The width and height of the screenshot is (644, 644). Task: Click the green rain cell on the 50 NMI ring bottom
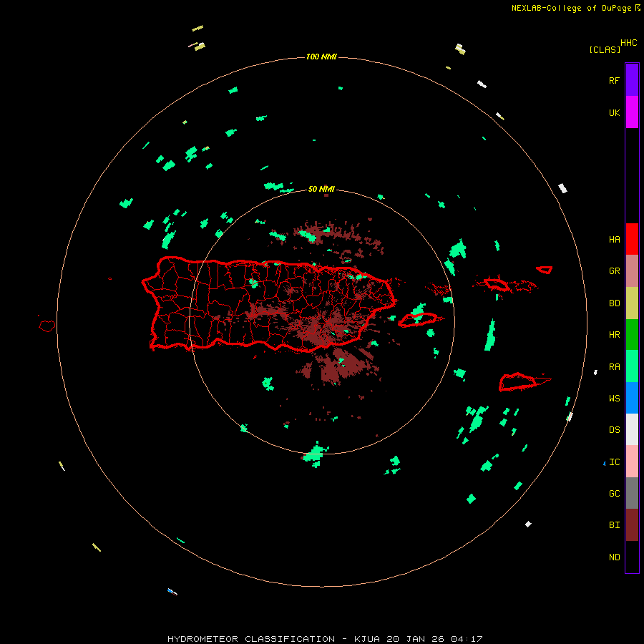(x=316, y=454)
